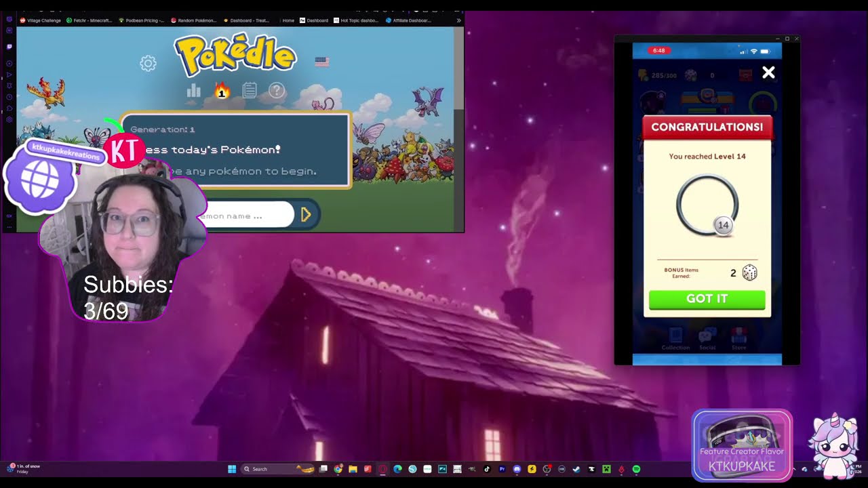Open Pokédle settings gear

[148, 63]
